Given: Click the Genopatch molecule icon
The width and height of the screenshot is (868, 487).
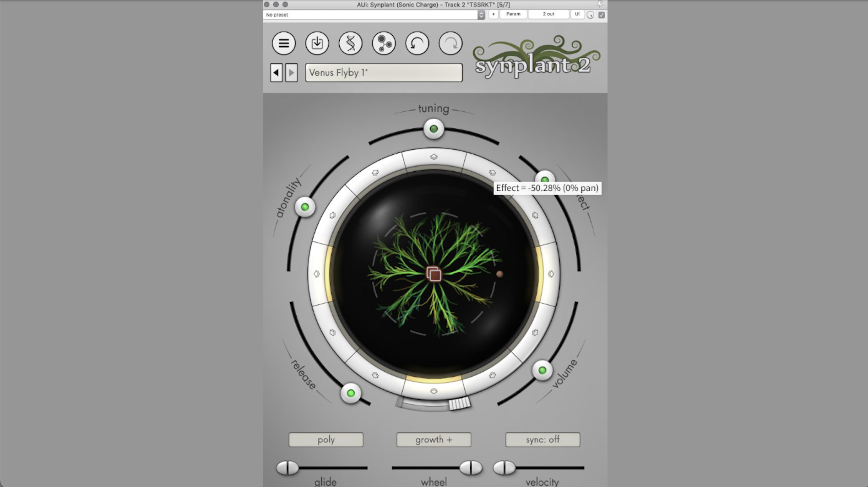Looking at the screenshot, I should pos(384,43).
